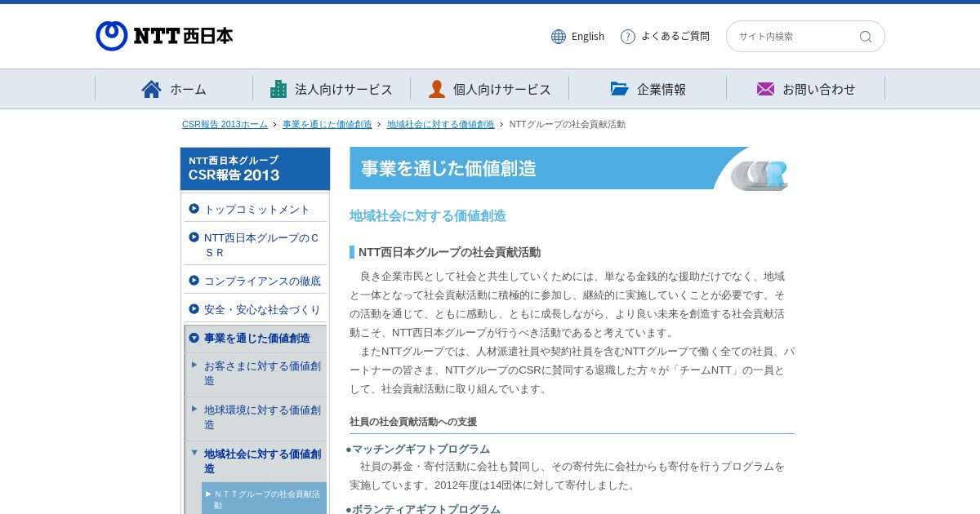Open トップコミットメント in sidebar
Image resolution: width=980 pixels, height=514 pixels.
[256, 209]
